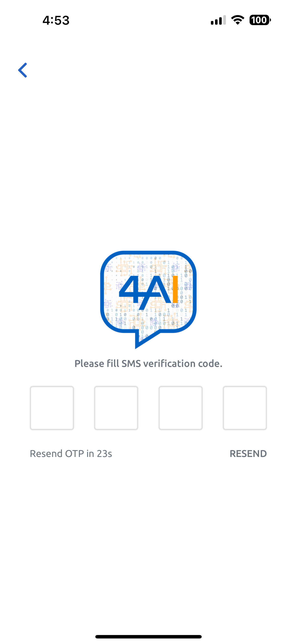The image size is (297, 644).
Task: Focus the second OTP digit box
Action: coord(116,408)
